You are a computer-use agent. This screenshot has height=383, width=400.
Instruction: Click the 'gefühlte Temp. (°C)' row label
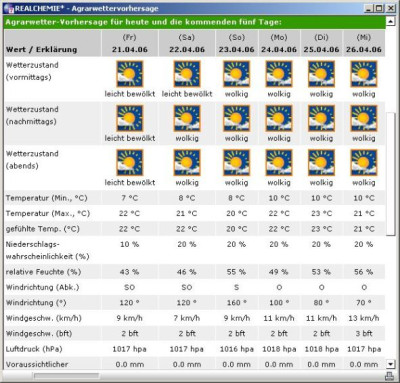coord(43,229)
